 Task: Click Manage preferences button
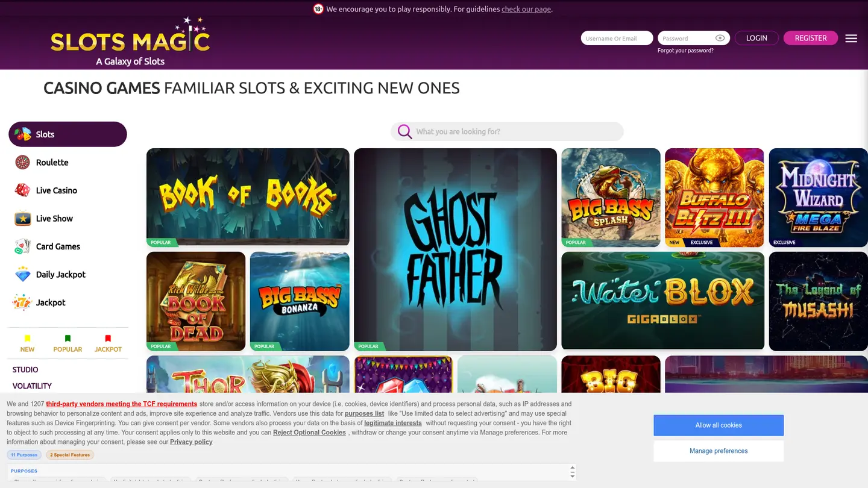point(719,451)
